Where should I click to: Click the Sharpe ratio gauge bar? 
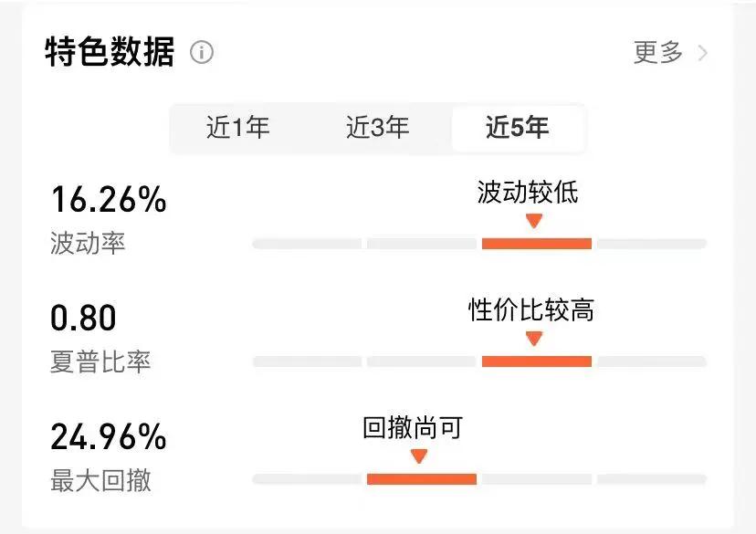click(536, 360)
